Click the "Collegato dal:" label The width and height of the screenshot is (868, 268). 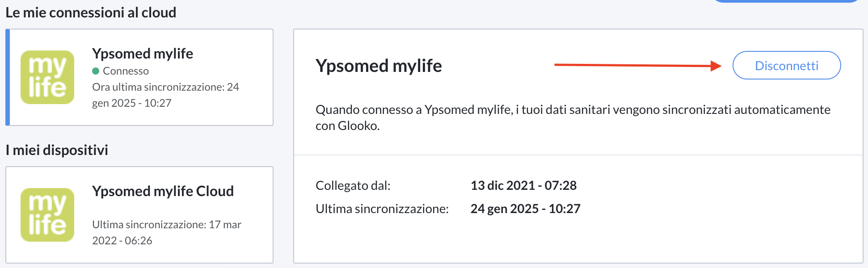(353, 185)
